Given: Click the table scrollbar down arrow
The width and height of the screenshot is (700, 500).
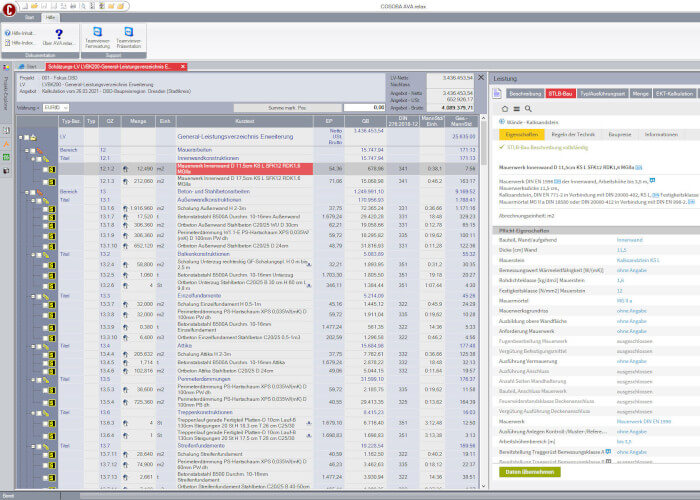Looking at the screenshot, I should (x=483, y=486).
